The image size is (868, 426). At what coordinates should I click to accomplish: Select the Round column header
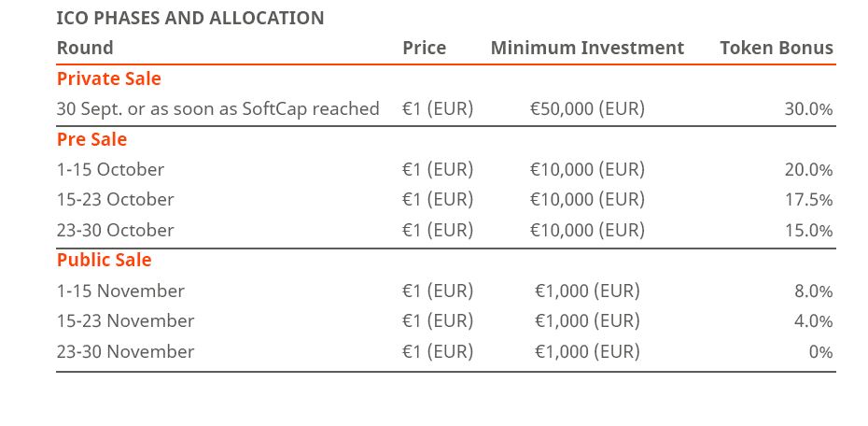(x=85, y=48)
